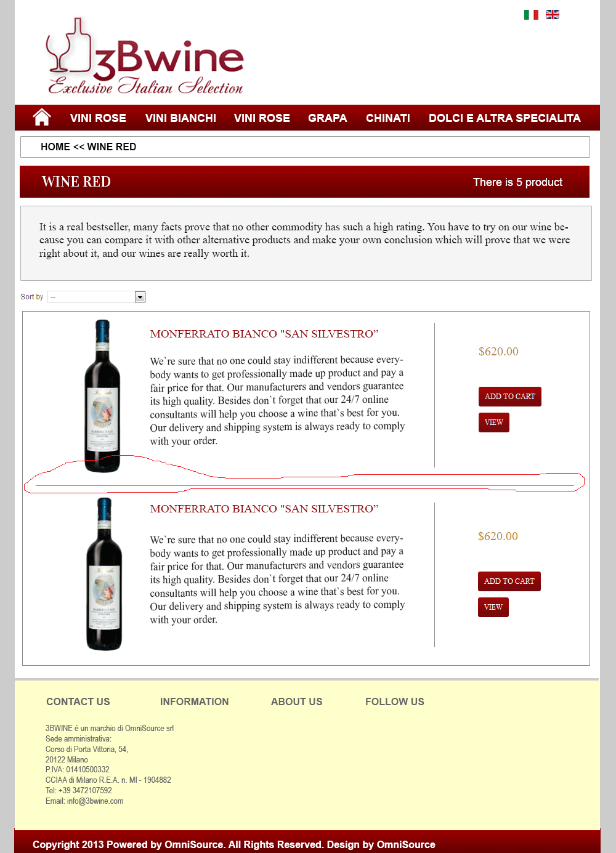Click the home icon in navigation bar

point(42,117)
